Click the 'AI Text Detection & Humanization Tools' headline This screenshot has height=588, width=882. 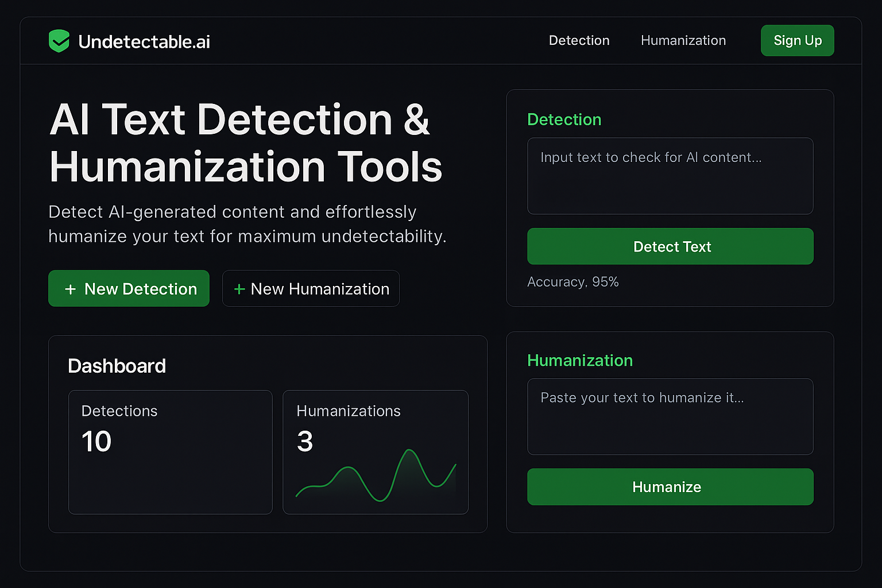[x=246, y=143]
